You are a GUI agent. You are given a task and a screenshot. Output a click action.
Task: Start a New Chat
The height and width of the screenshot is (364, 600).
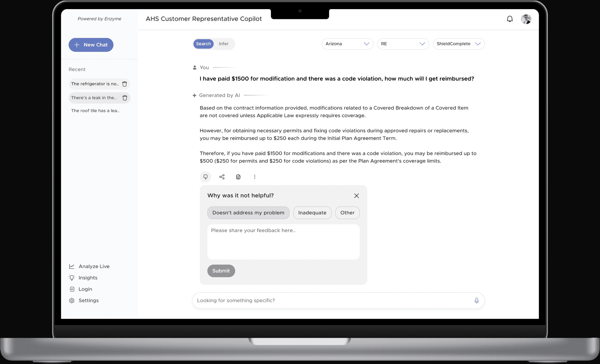point(91,45)
